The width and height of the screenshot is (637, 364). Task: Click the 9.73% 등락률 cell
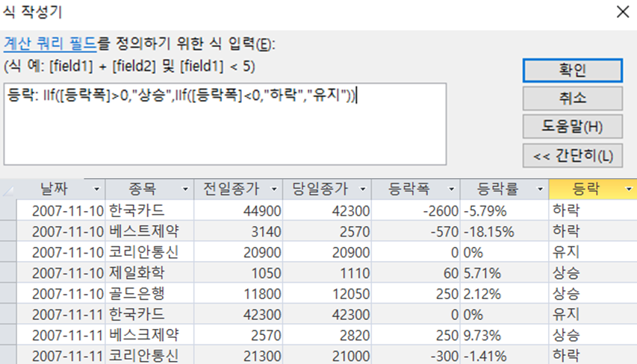(x=505, y=335)
